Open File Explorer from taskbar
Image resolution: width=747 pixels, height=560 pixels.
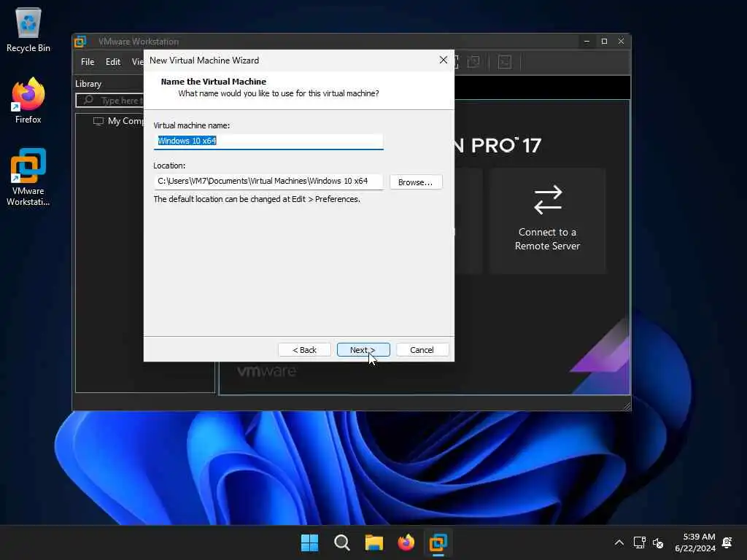[x=374, y=542]
